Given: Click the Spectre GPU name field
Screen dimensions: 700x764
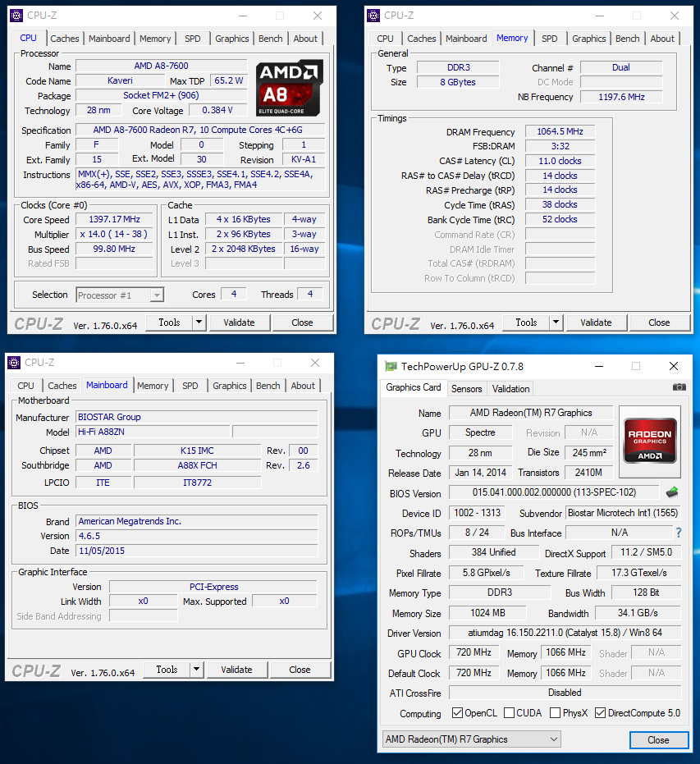Looking at the screenshot, I should 480,432.
